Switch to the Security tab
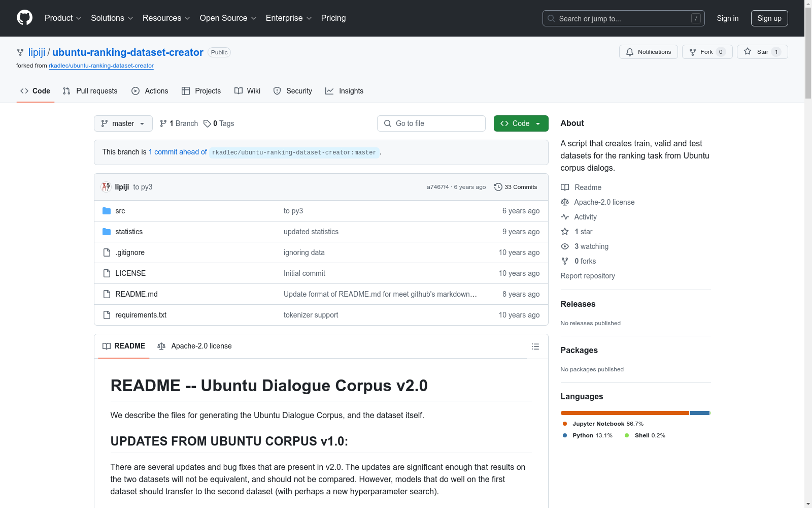This screenshot has width=812, height=508. pyautogui.click(x=293, y=91)
